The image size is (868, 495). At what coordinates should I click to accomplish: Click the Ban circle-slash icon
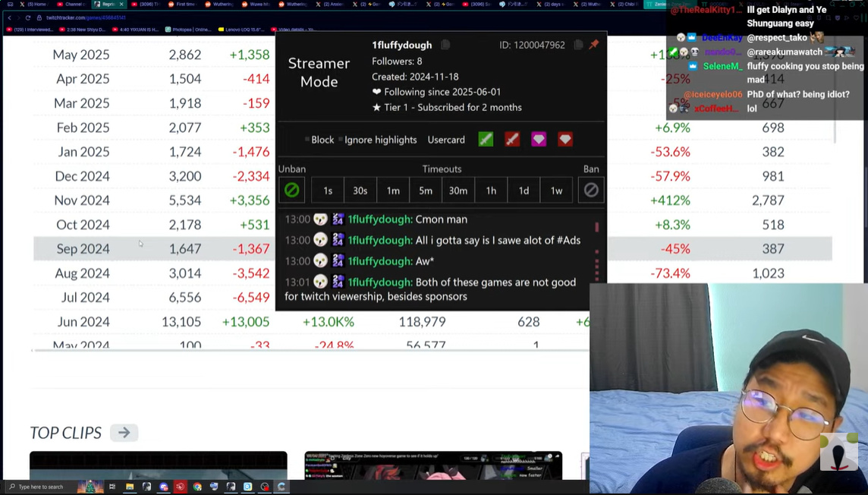point(590,191)
